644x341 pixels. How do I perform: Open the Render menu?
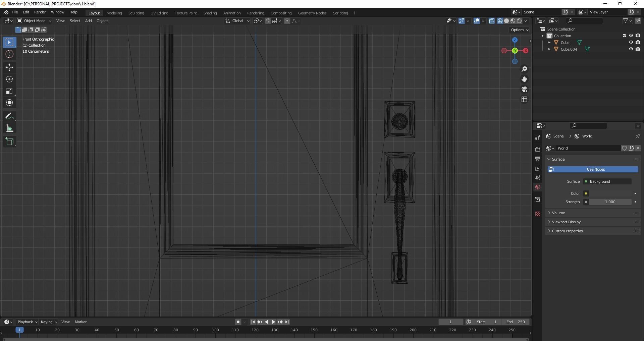40,12
